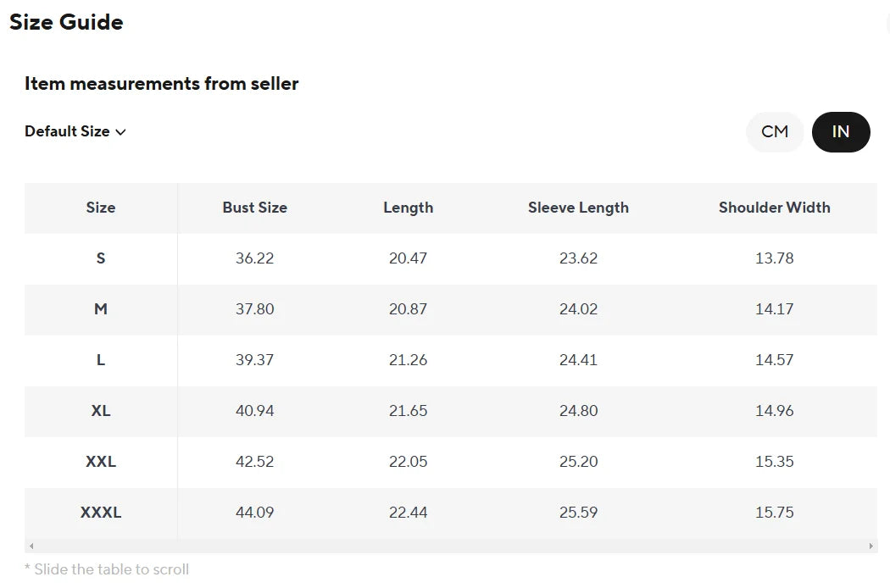
Task: Click the Shoulder Width column header
Action: [774, 208]
